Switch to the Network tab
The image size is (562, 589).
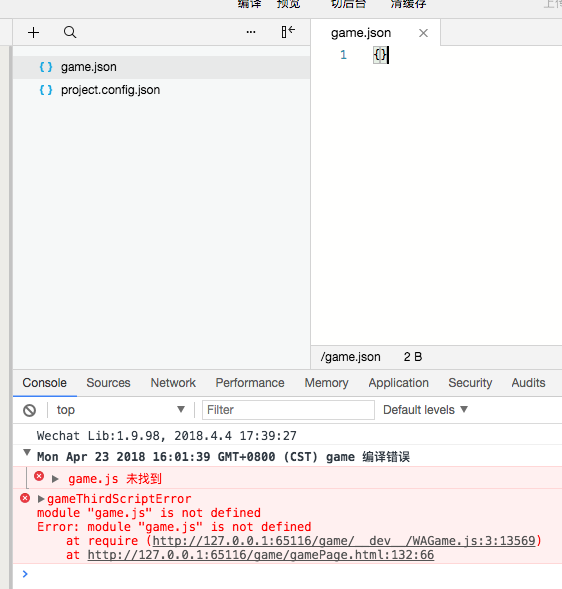173,383
